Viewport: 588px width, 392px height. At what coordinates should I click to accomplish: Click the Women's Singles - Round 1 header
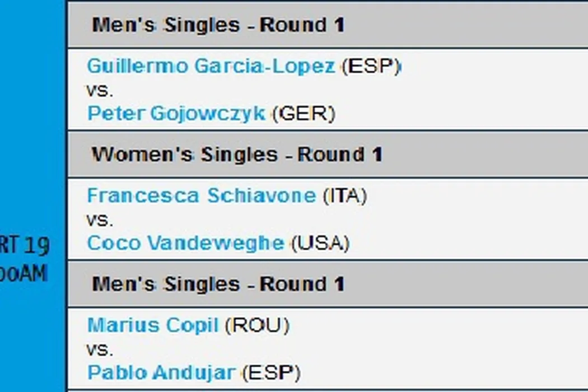click(x=237, y=155)
